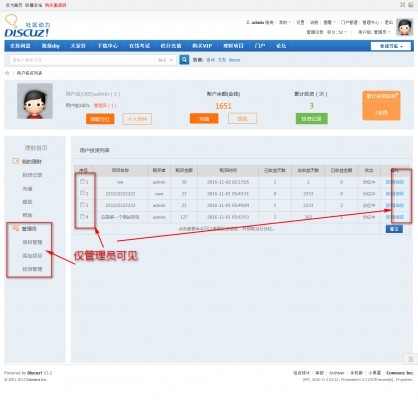Viewport: 418px width, 400px height.
Task: Click the orange 充值 button under balance
Action: [x=204, y=119]
